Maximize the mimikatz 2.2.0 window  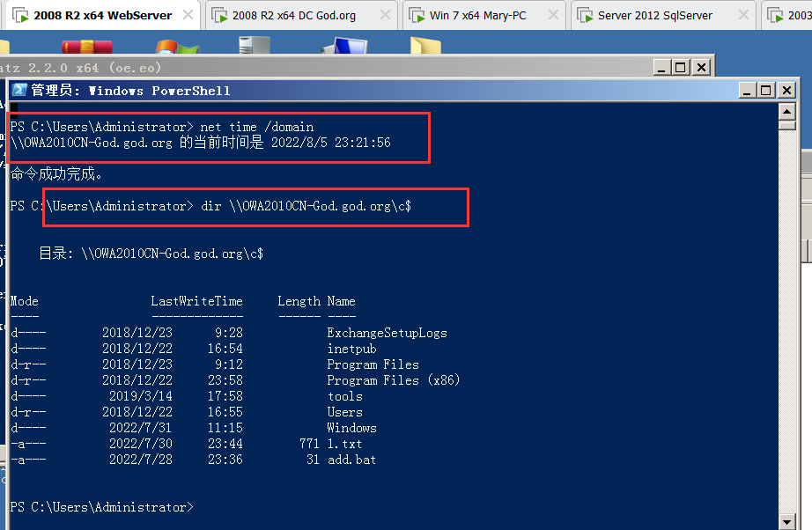(x=681, y=67)
